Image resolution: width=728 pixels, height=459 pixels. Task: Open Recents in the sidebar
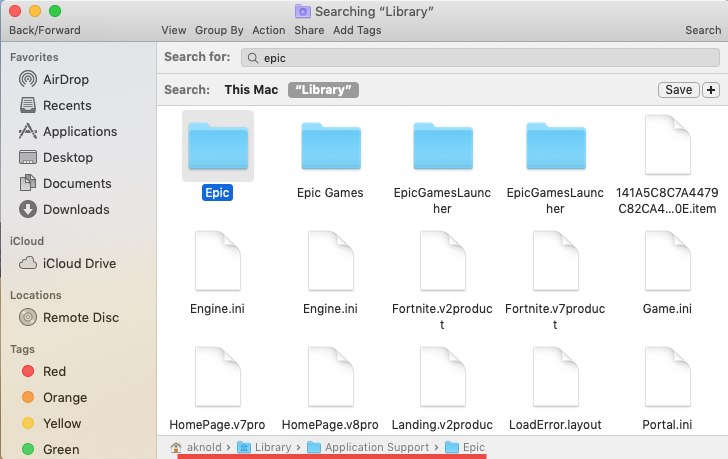click(x=55, y=105)
